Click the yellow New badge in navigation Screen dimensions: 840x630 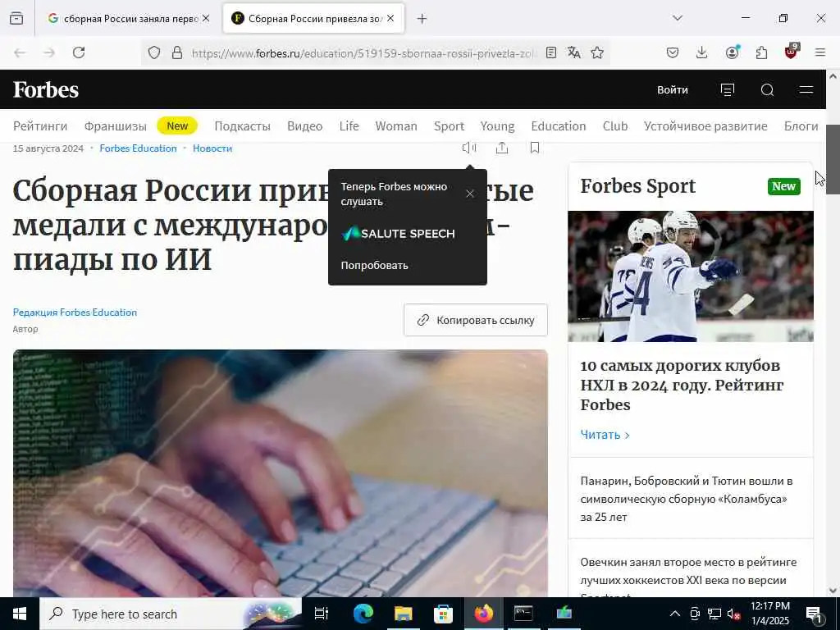[x=177, y=126]
